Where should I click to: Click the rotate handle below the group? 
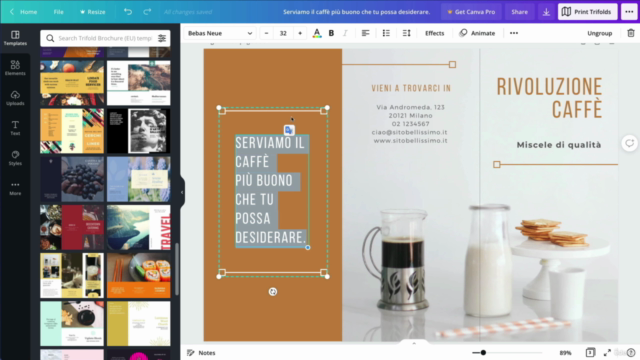coord(273,291)
